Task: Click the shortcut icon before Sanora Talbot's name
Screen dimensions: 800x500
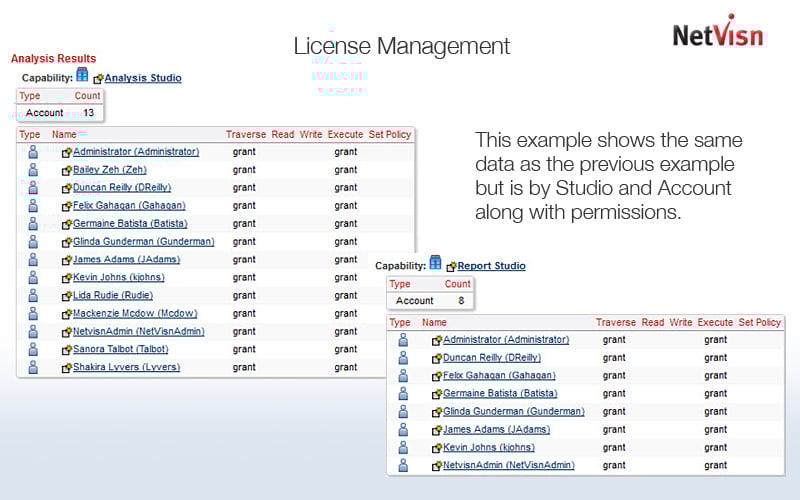Action: pos(67,351)
